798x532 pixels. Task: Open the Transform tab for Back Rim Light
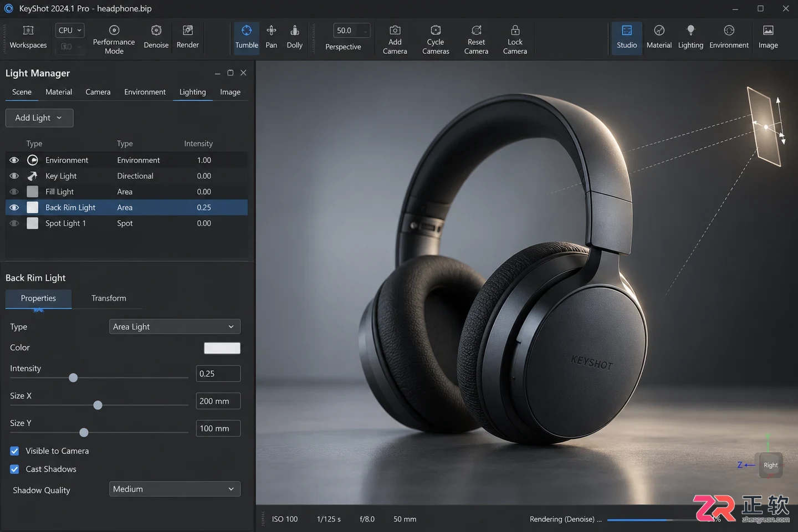point(109,298)
